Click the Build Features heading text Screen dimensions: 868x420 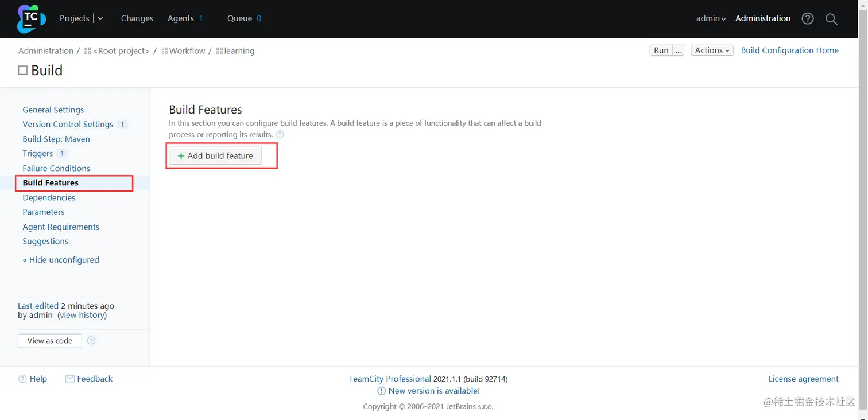pos(206,110)
